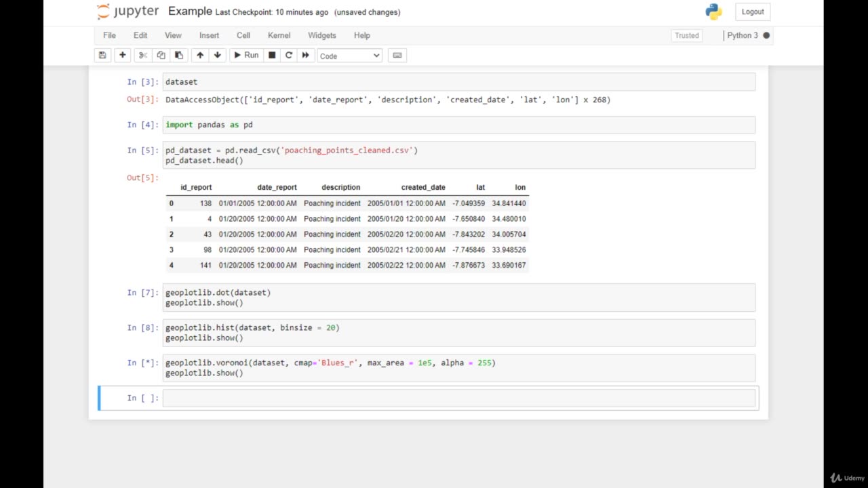Click the id_report column header

click(x=196, y=188)
